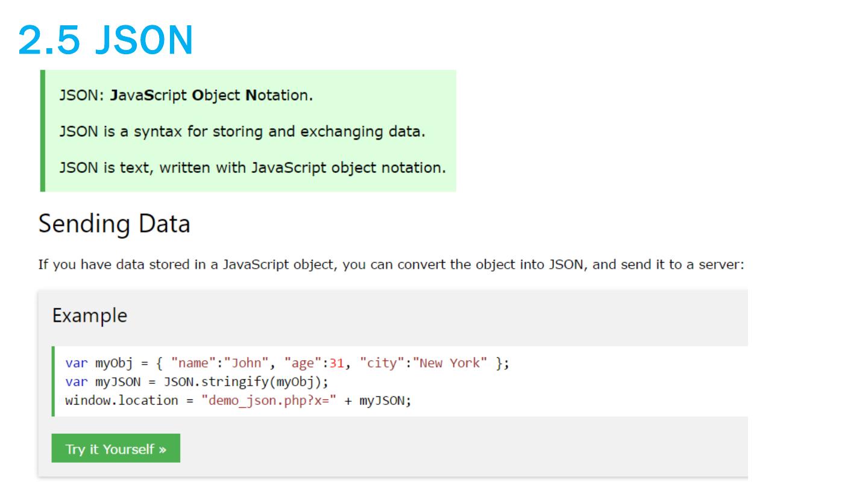
Task: Click the green bar left of code block
Action: pyautogui.click(x=53, y=381)
